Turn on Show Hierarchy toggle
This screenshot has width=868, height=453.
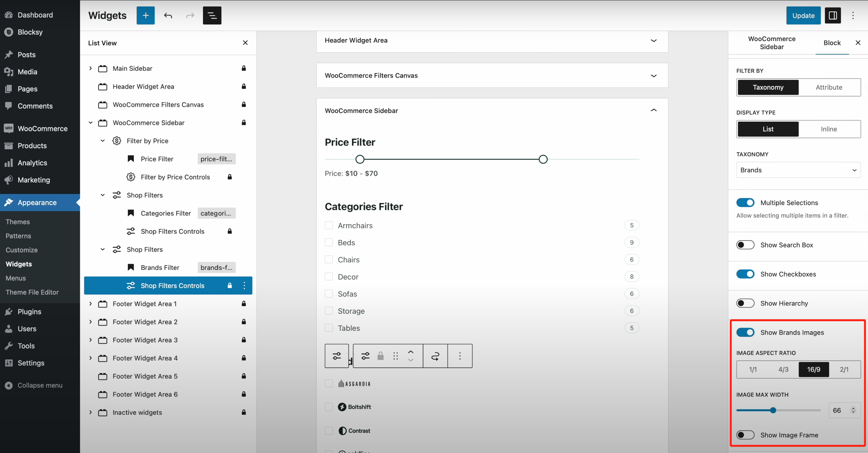(x=745, y=303)
